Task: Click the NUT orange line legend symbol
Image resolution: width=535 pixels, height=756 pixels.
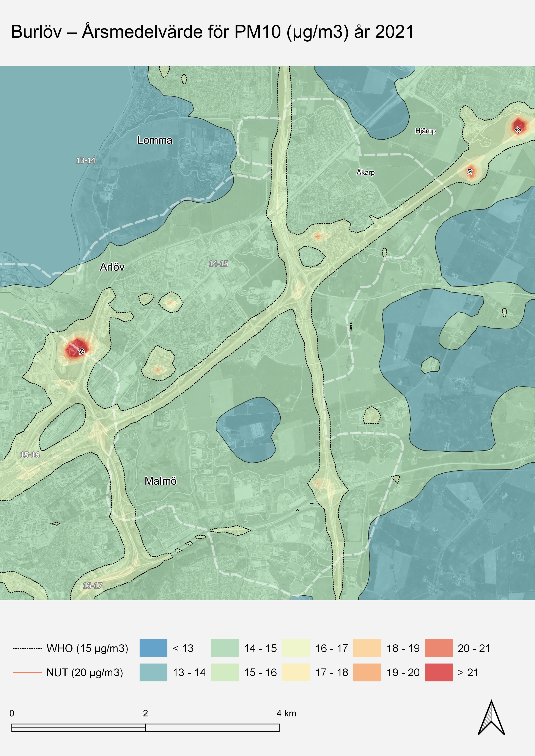Action: click(x=27, y=672)
